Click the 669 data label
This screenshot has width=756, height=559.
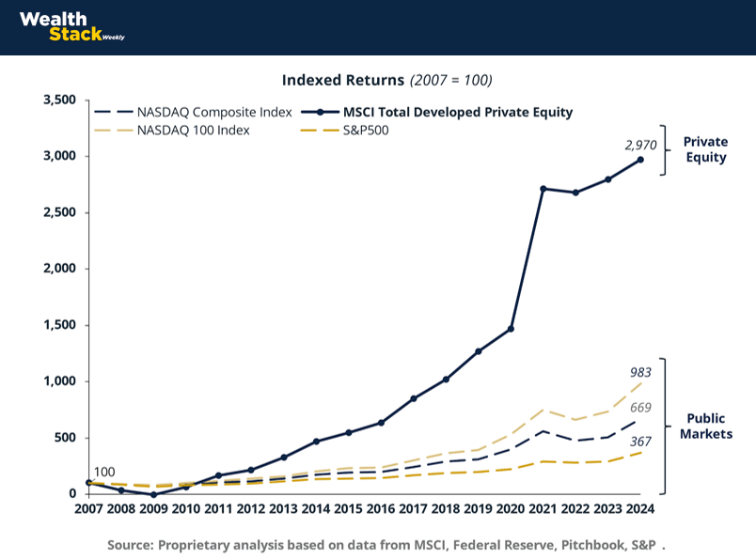pyautogui.click(x=640, y=408)
